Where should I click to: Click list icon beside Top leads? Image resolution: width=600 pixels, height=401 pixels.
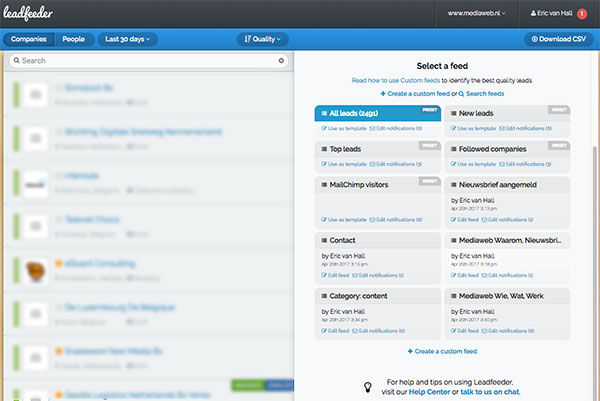tap(324, 149)
